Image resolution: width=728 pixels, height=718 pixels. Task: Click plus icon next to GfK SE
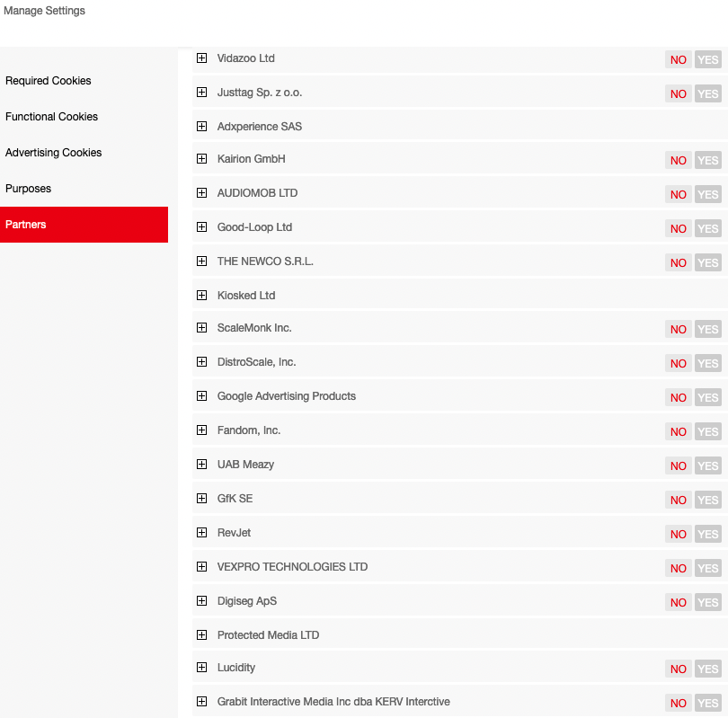click(201, 499)
